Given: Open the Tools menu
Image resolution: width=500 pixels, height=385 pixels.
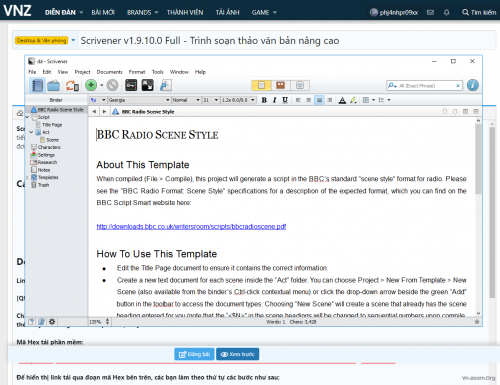Looking at the screenshot, I should coord(158,72).
